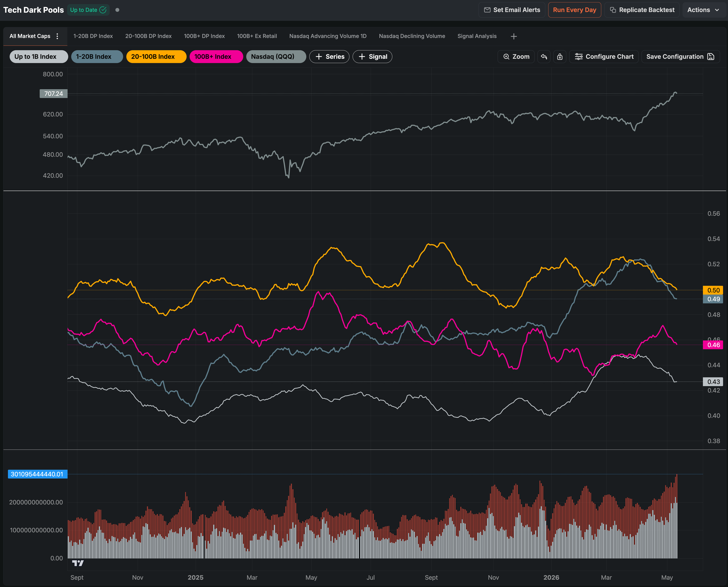Click the TradingView logo on the chart

78,563
